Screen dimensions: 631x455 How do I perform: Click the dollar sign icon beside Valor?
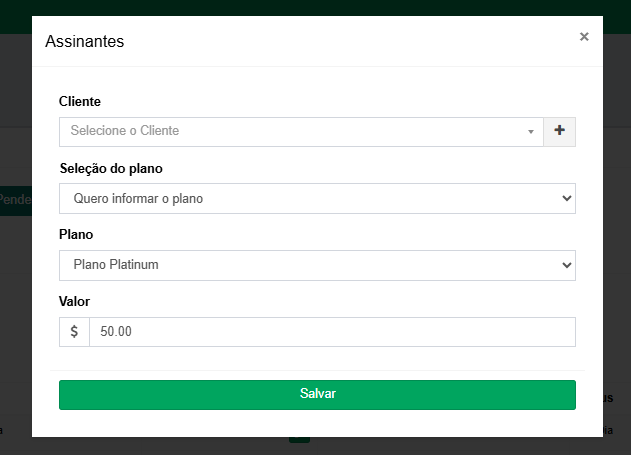pos(74,332)
